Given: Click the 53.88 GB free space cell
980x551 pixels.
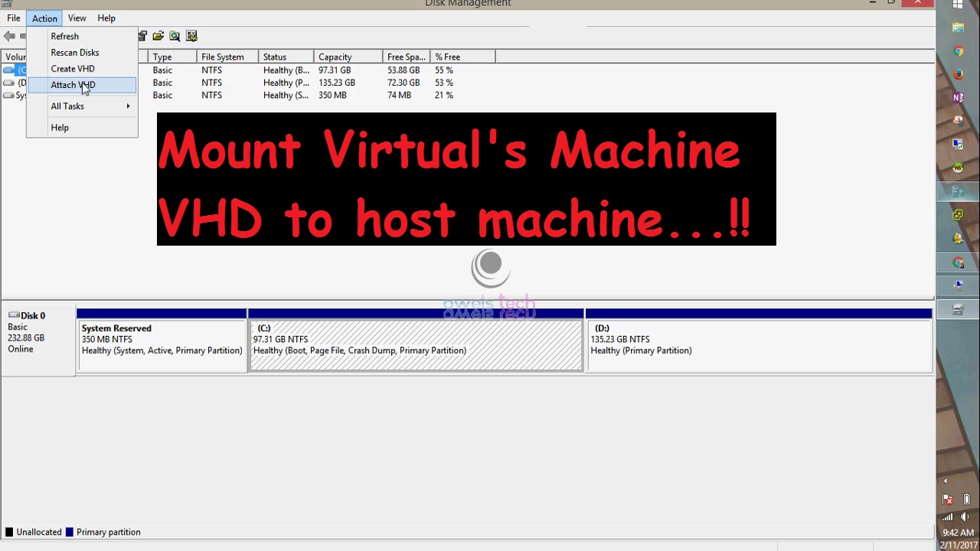Looking at the screenshot, I should click(403, 70).
